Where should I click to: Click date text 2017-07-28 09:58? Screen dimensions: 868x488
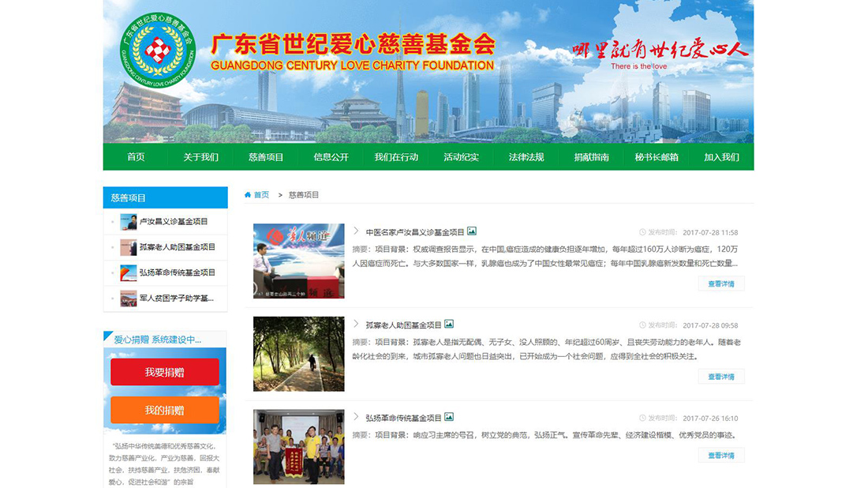[x=709, y=325]
